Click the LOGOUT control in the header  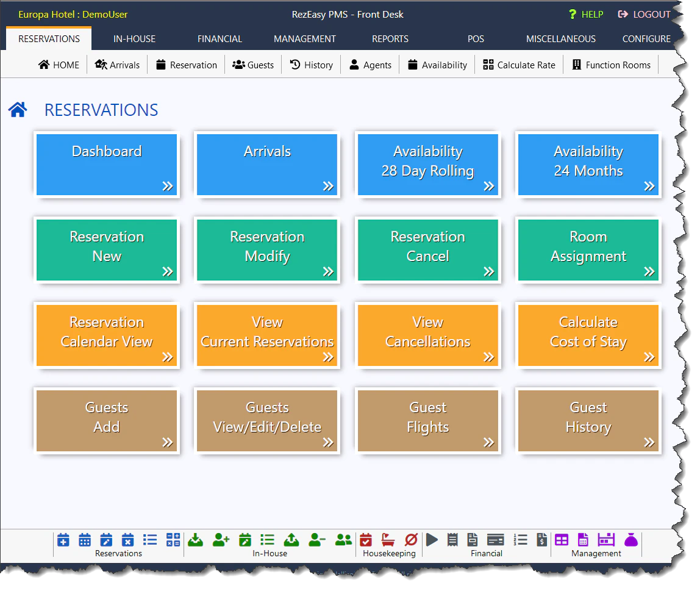coord(644,14)
